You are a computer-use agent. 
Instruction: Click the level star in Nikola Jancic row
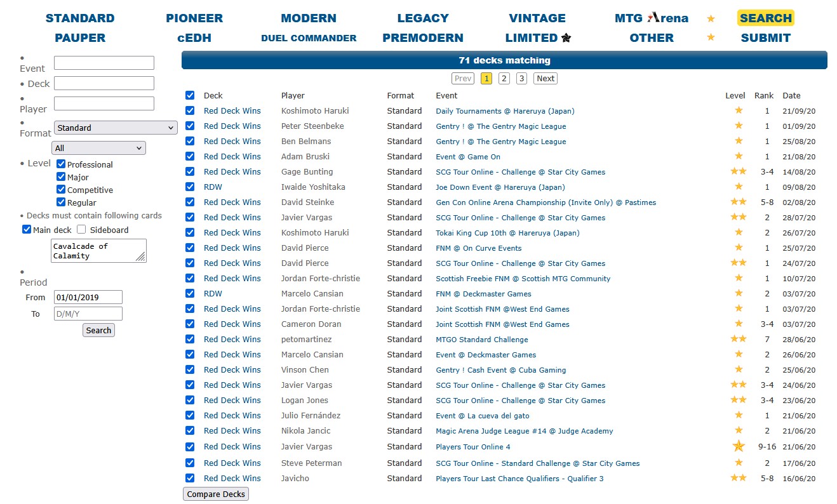pyautogui.click(x=739, y=430)
